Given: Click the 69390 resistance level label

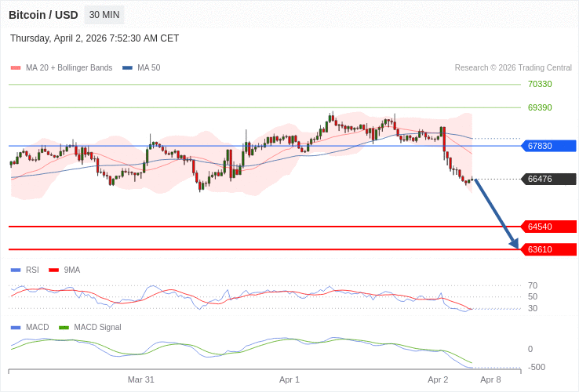Looking at the screenshot, I should [540, 107].
